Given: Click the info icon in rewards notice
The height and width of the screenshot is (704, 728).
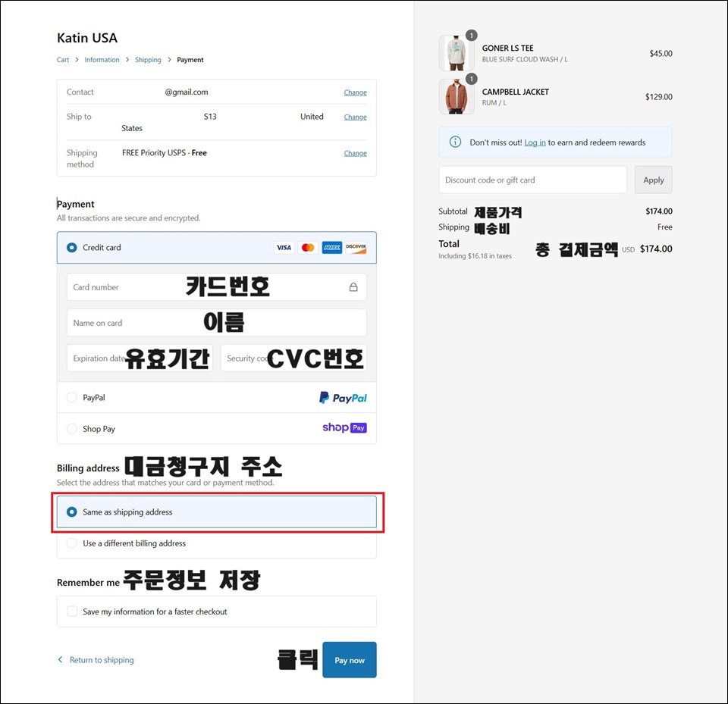Looking at the screenshot, I should [x=456, y=142].
